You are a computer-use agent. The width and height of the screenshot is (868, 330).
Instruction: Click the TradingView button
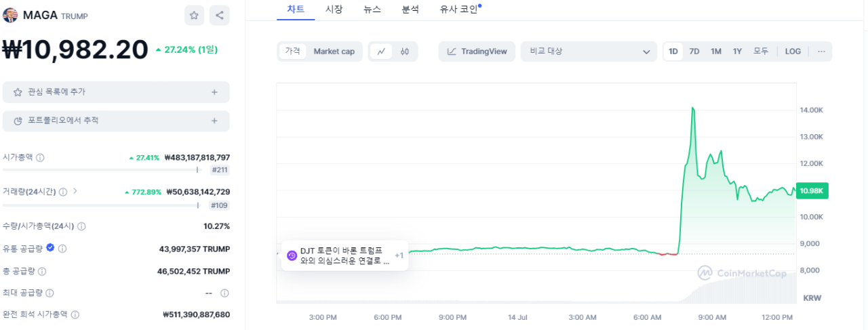477,51
